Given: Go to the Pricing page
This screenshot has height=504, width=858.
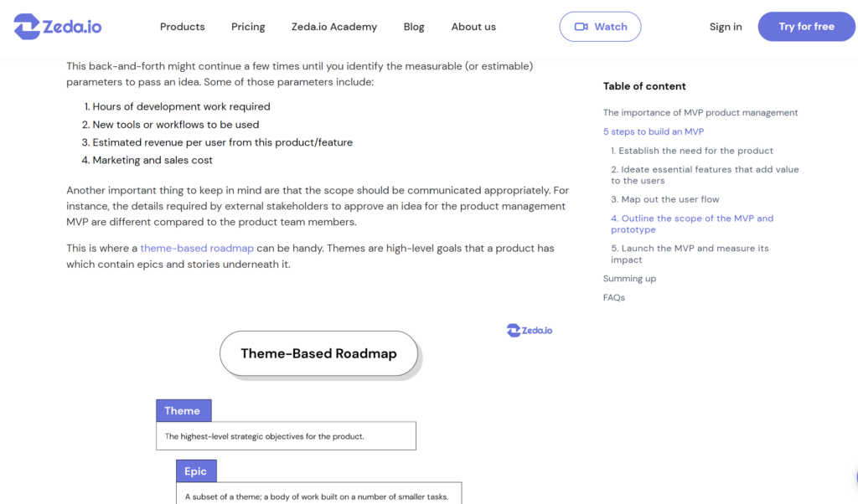Looking at the screenshot, I should click(248, 27).
